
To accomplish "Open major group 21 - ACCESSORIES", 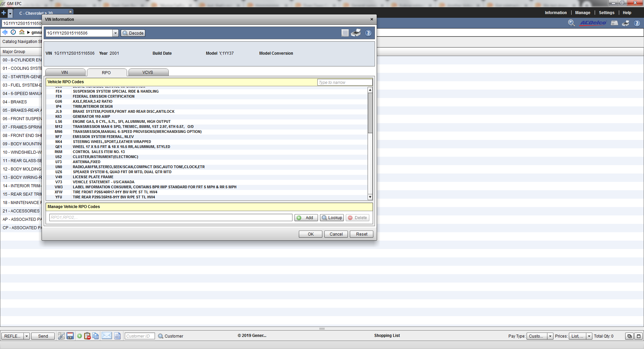I will click(x=21, y=211).
